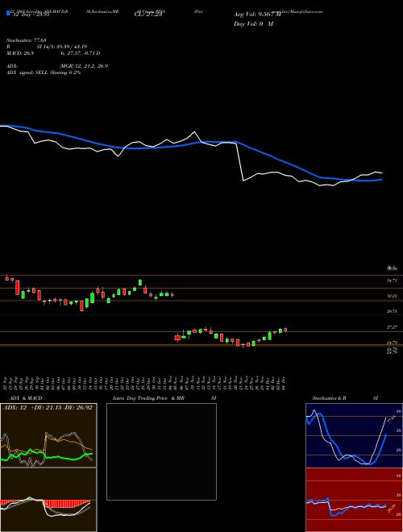403x532 pixels.
Task: Open the empty intraday trading price panel
Action: (x=161, y=451)
